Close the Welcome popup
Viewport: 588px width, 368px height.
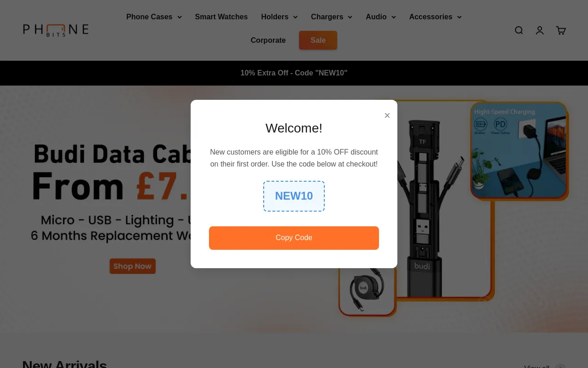pyautogui.click(x=387, y=115)
